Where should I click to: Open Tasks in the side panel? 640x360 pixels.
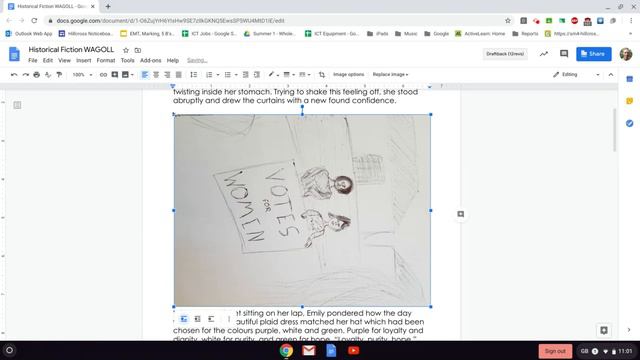click(629, 123)
